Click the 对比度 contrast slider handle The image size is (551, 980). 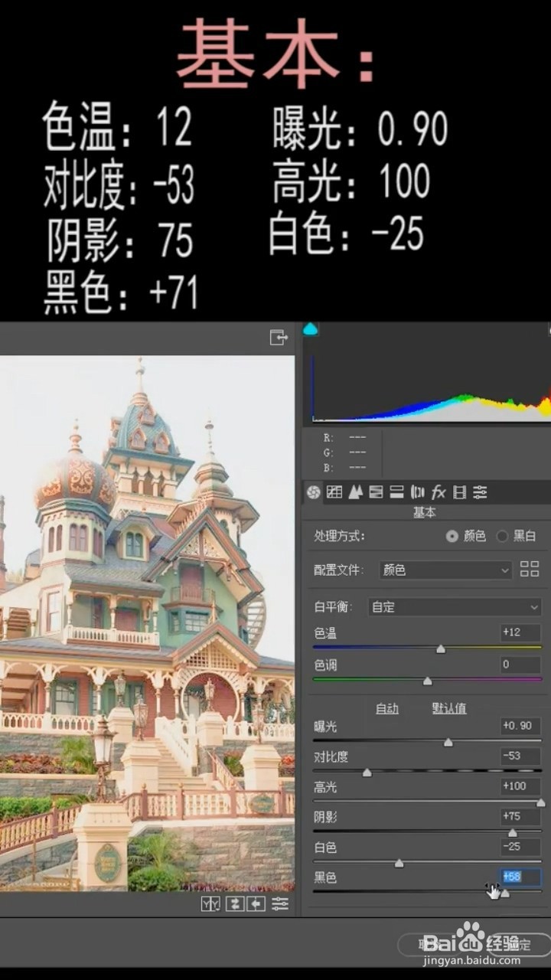[367, 773]
